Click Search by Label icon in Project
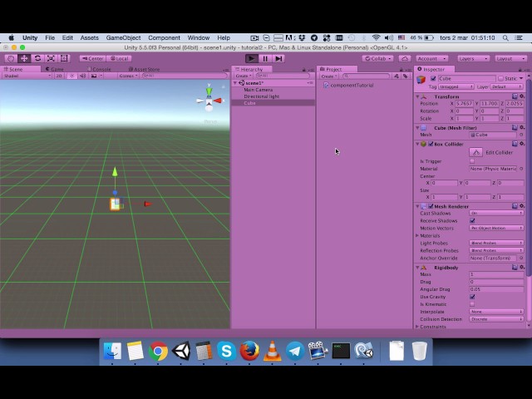532x399 pixels. pyautogui.click(x=405, y=76)
